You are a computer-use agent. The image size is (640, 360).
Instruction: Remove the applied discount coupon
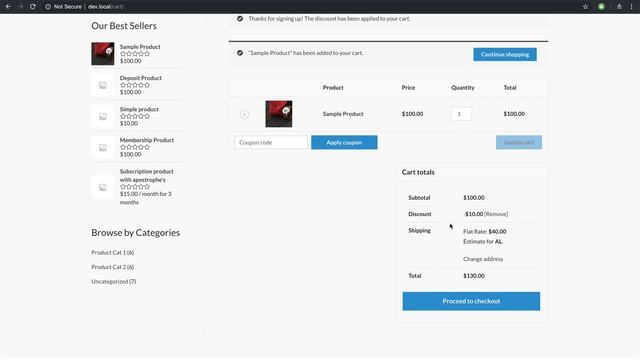pos(496,214)
